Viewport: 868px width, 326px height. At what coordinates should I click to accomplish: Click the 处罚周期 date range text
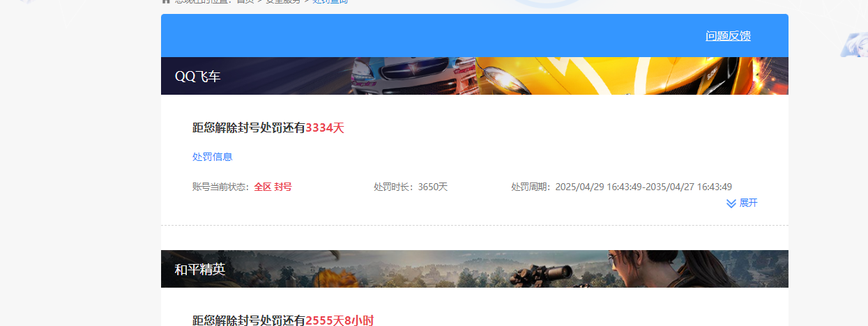point(621,187)
